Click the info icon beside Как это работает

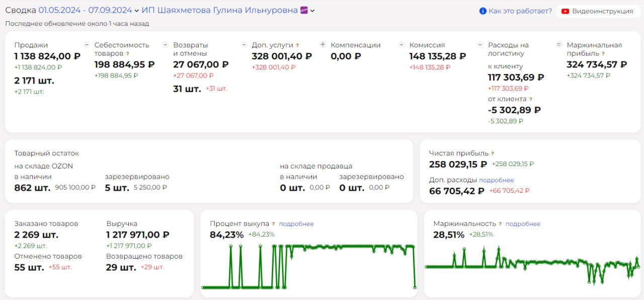click(483, 11)
